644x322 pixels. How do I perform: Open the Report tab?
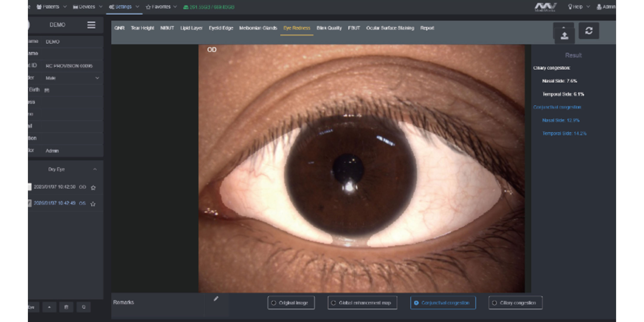427,28
